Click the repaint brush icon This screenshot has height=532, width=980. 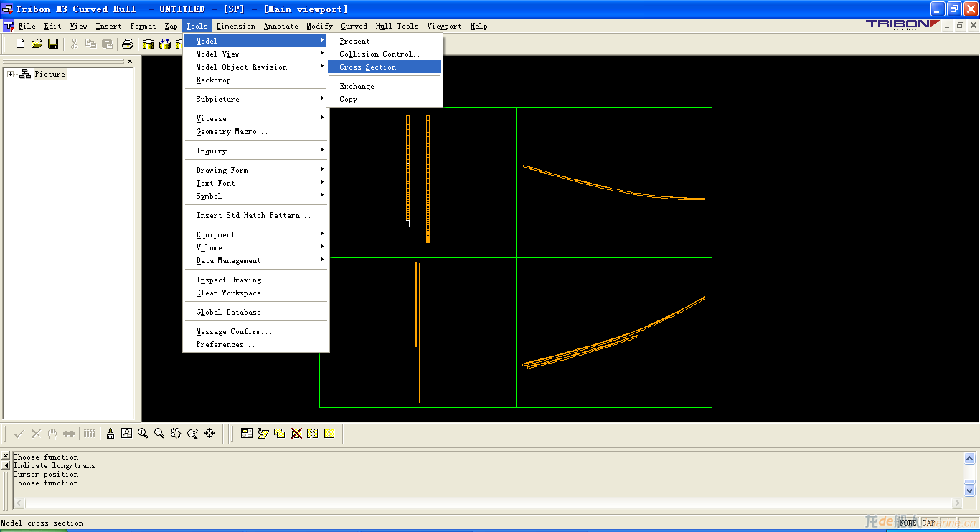click(110, 433)
